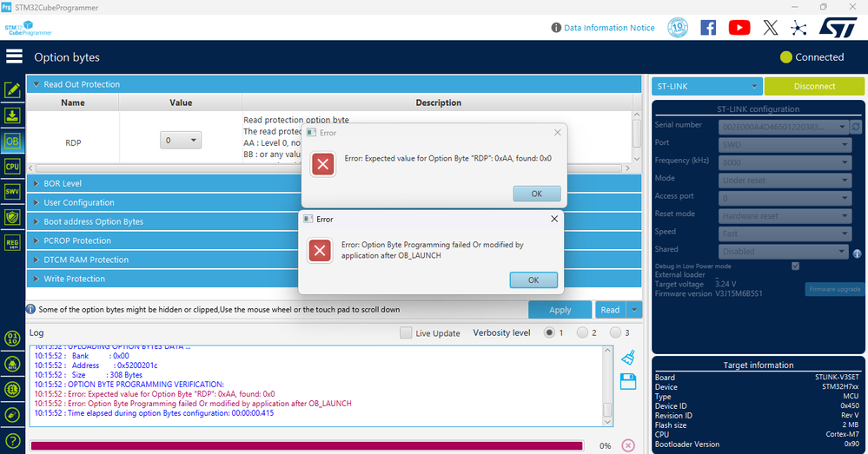Open the shield security sidebar icon
The height and width of the screenshot is (454, 868).
12,217
